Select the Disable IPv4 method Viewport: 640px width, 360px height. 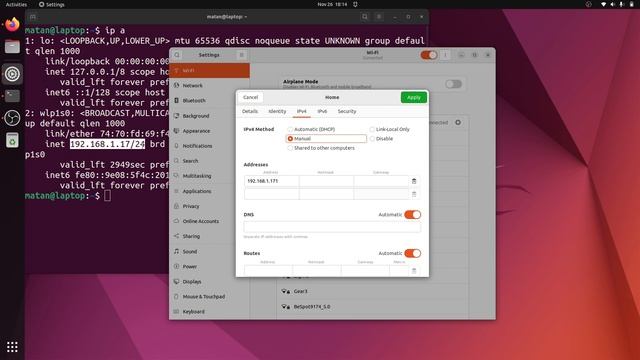point(381,139)
